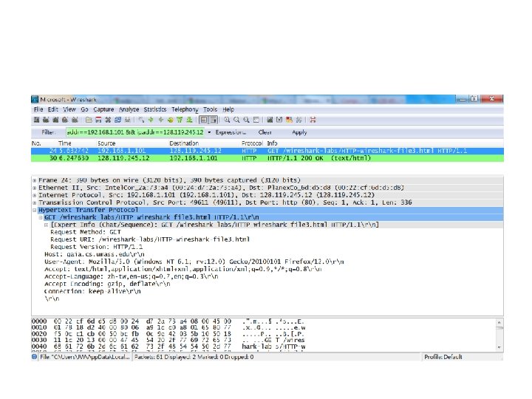Go back in packet history
Image resolution: width=532 pixels, height=399 pixels.
151,120
